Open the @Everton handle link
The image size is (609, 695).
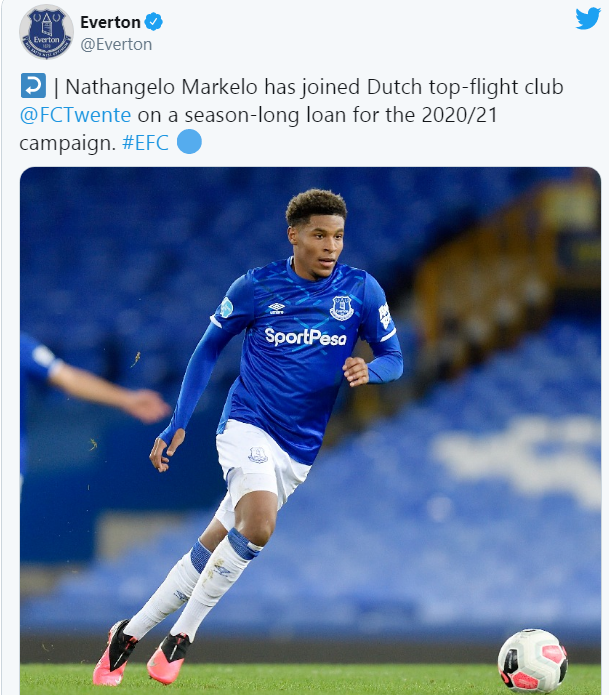tap(115, 44)
